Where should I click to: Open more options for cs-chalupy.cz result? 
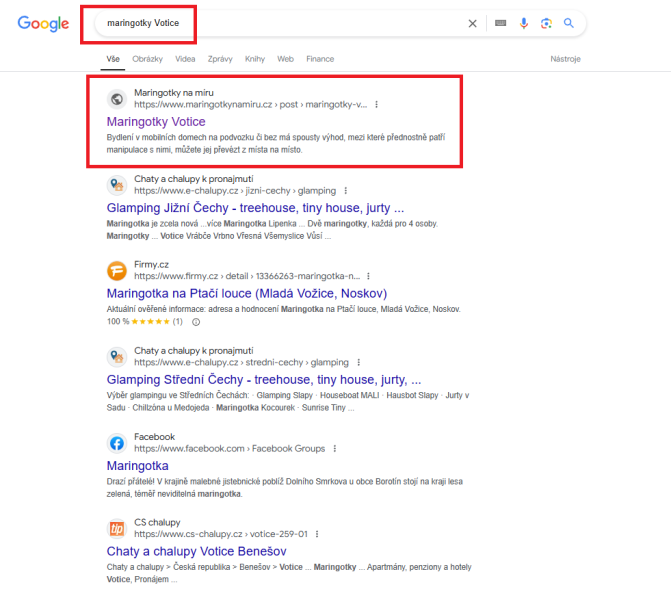pos(317,534)
